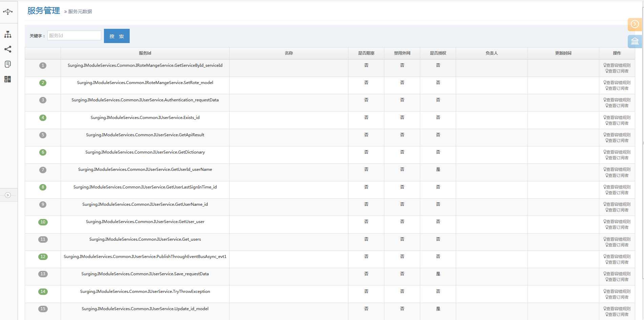Click the 操作 column header
The height and width of the screenshot is (320, 644).
(x=617, y=53)
